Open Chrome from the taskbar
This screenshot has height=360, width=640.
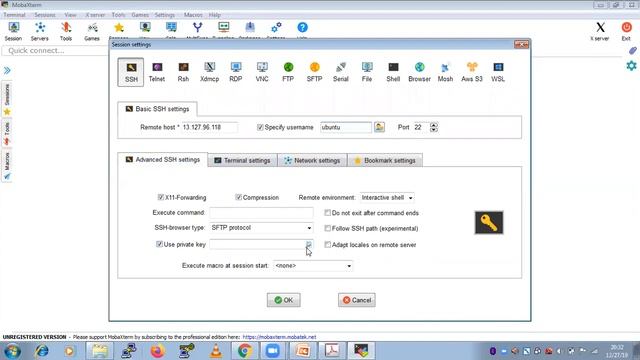[244, 351]
